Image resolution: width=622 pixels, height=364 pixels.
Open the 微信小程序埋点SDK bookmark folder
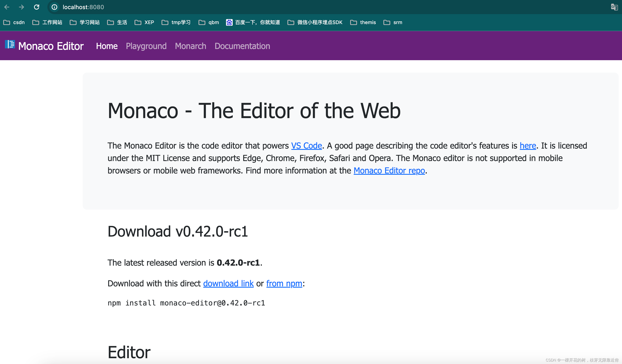tap(315, 22)
